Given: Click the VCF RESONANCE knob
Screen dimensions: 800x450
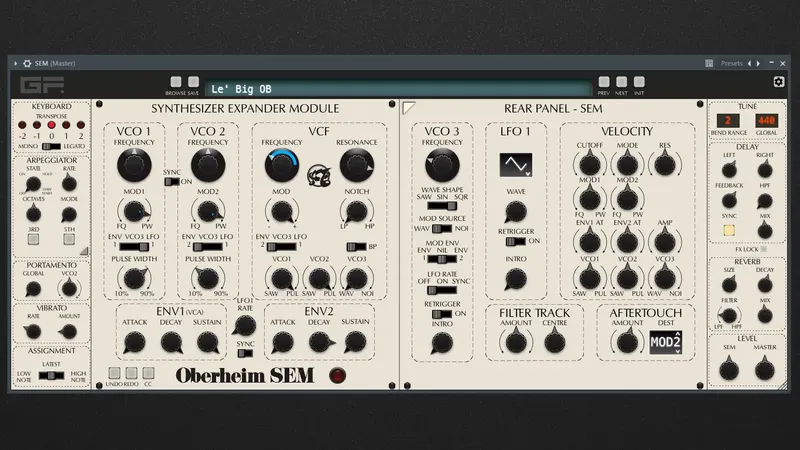Looking at the screenshot, I should [x=357, y=165].
